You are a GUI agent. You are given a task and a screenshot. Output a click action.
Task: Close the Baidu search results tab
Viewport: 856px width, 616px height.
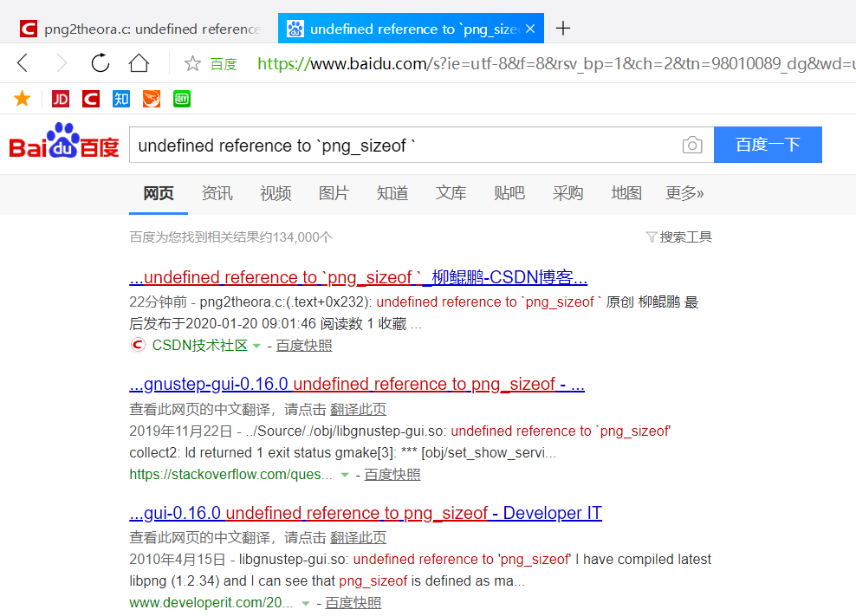[x=530, y=29]
